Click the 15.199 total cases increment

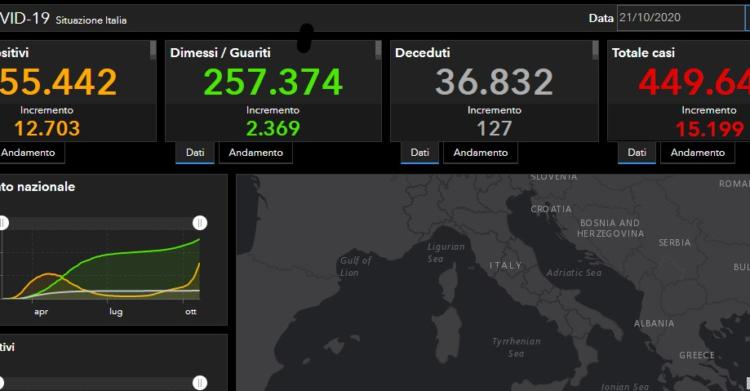tap(710, 129)
